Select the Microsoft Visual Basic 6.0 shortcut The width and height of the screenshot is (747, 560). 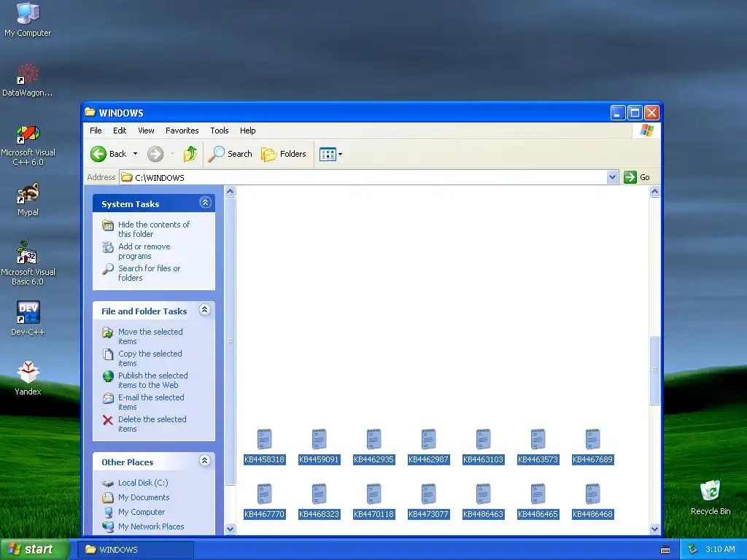click(x=28, y=263)
